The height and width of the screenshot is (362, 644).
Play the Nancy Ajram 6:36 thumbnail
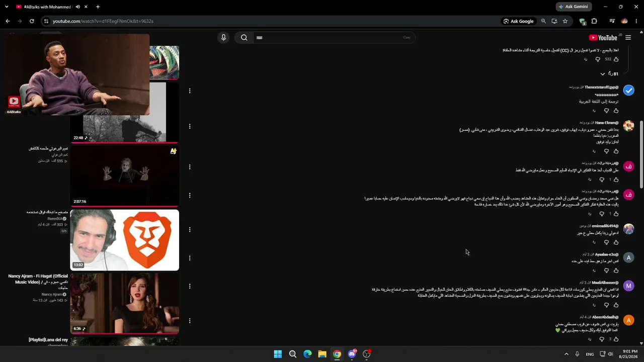[124, 303]
